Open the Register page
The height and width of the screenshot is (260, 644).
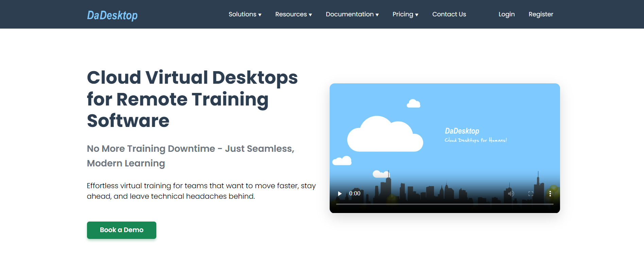541,14
